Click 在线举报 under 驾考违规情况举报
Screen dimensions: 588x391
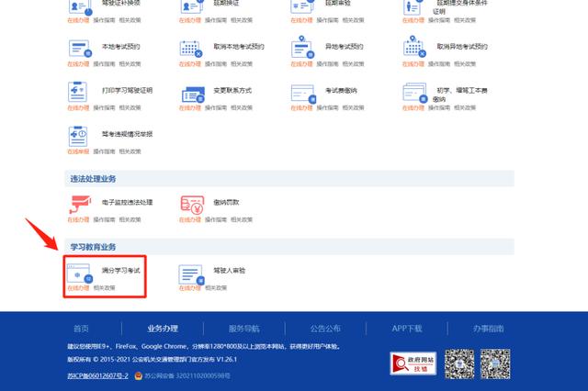point(78,151)
